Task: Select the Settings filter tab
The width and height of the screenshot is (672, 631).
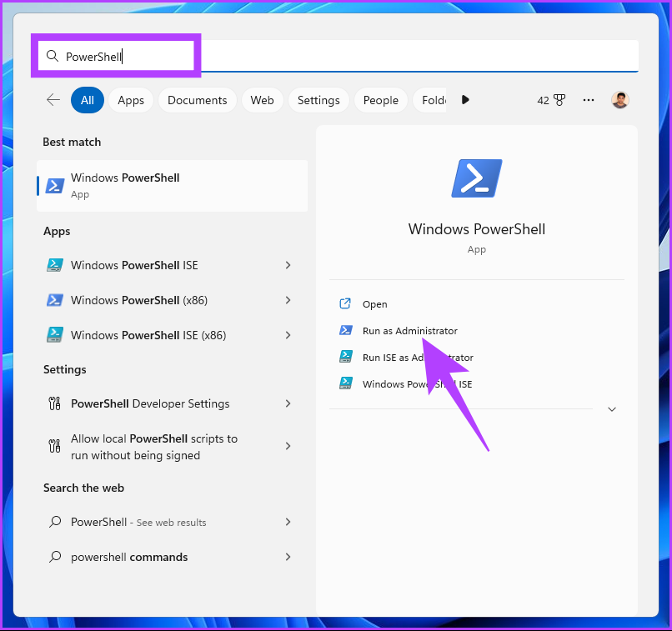Action: click(x=318, y=100)
